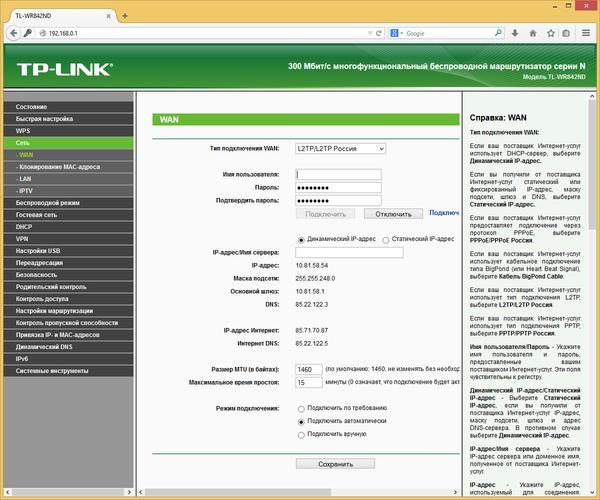Open the Переадресация menu item
The width and height of the screenshot is (600, 500).
click(x=69, y=263)
